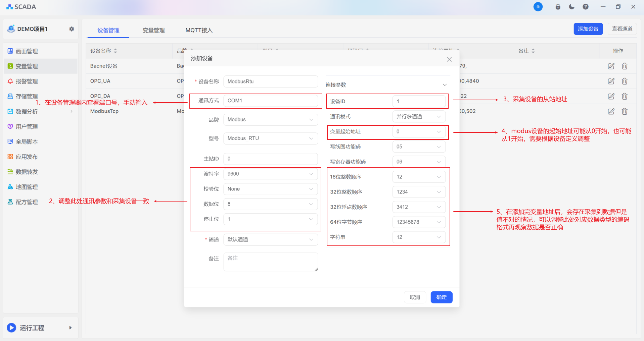
Task: Open the 校验位 dropdown showing None
Action: [x=270, y=189]
